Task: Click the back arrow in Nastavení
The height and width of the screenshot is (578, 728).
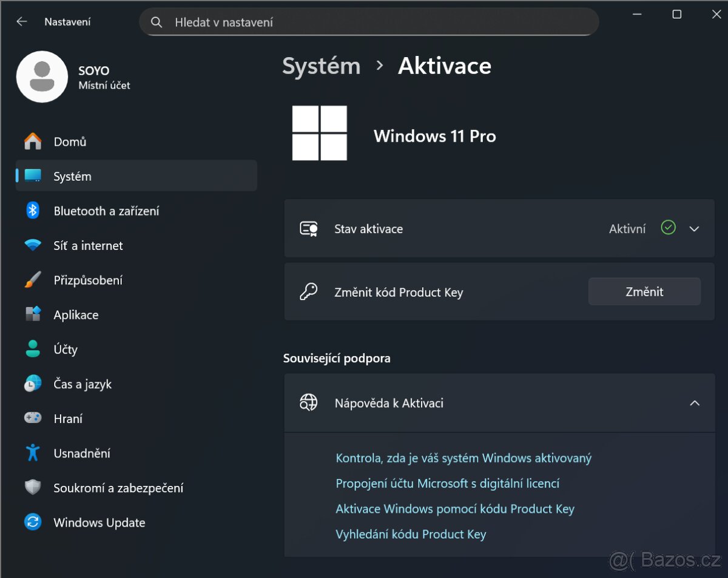Action: (22, 22)
